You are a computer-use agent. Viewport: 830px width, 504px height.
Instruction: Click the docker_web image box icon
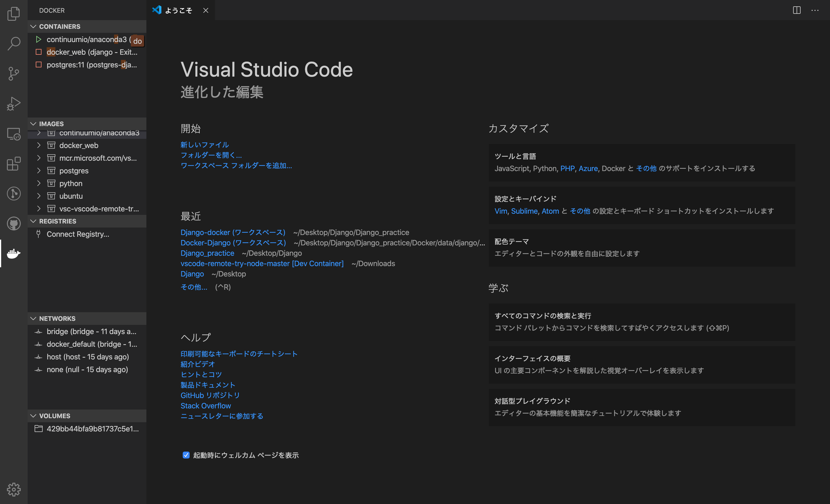(51, 145)
